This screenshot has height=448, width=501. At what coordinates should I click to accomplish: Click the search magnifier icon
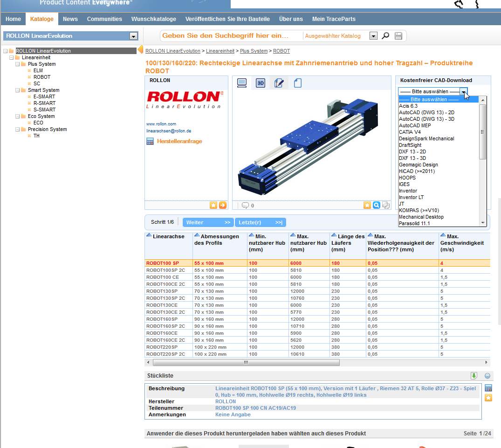[386, 36]
